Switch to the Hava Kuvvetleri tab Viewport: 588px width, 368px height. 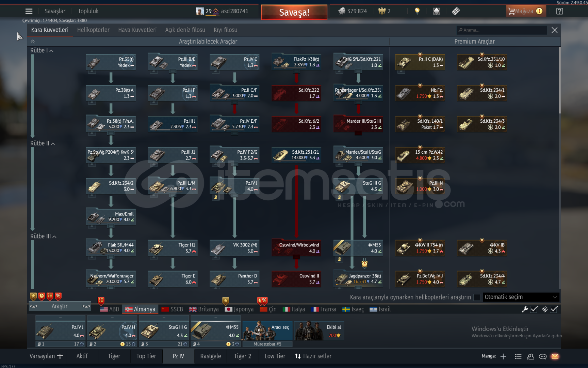click(137, 30)
